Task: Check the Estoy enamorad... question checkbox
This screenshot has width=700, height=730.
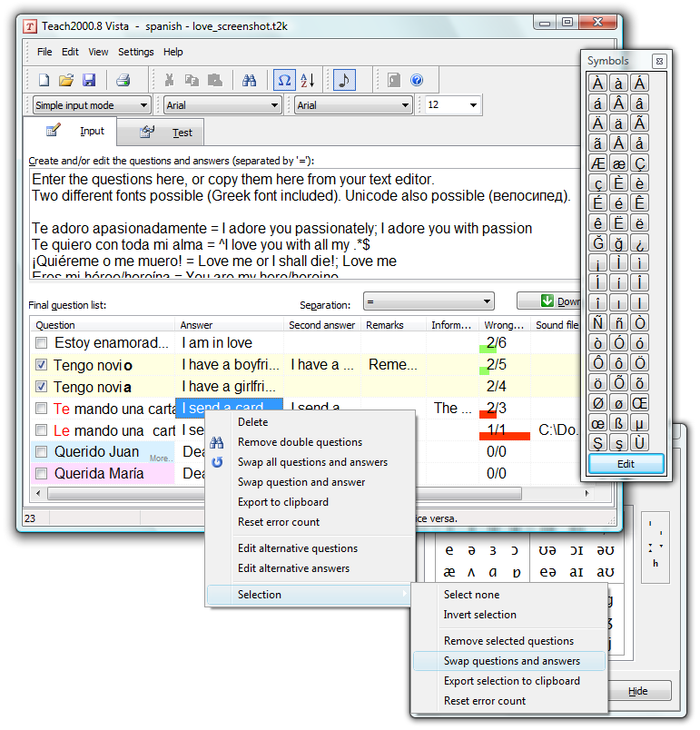Action: [x=42, y=343]
